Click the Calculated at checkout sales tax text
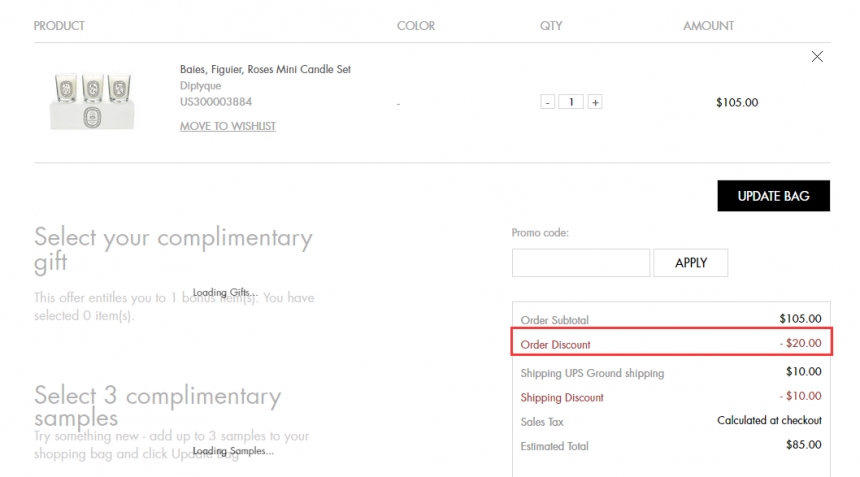Viewport: 860px width, 477px height. (769, 421)
